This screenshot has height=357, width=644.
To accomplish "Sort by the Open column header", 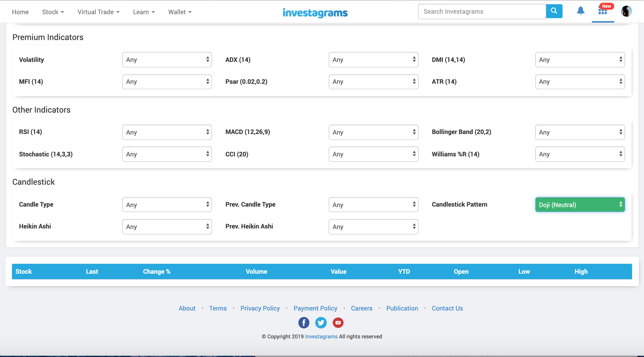I will (x=461, y=271).
